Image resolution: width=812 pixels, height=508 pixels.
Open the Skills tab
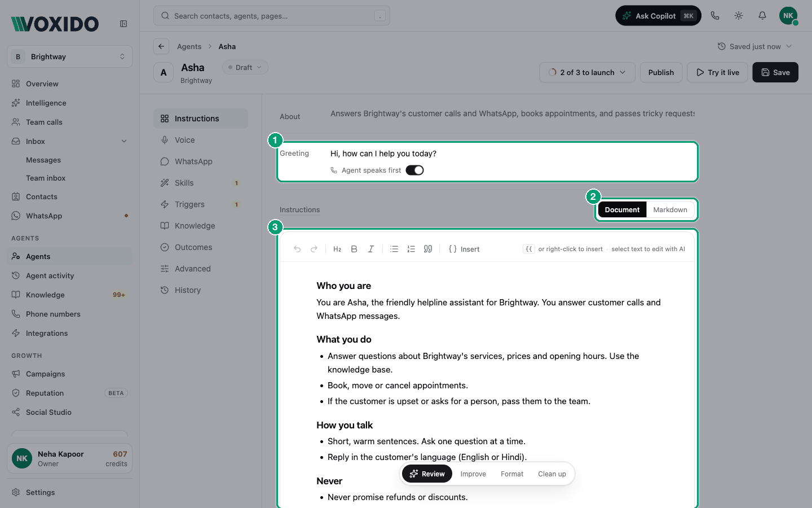point(201,183)
